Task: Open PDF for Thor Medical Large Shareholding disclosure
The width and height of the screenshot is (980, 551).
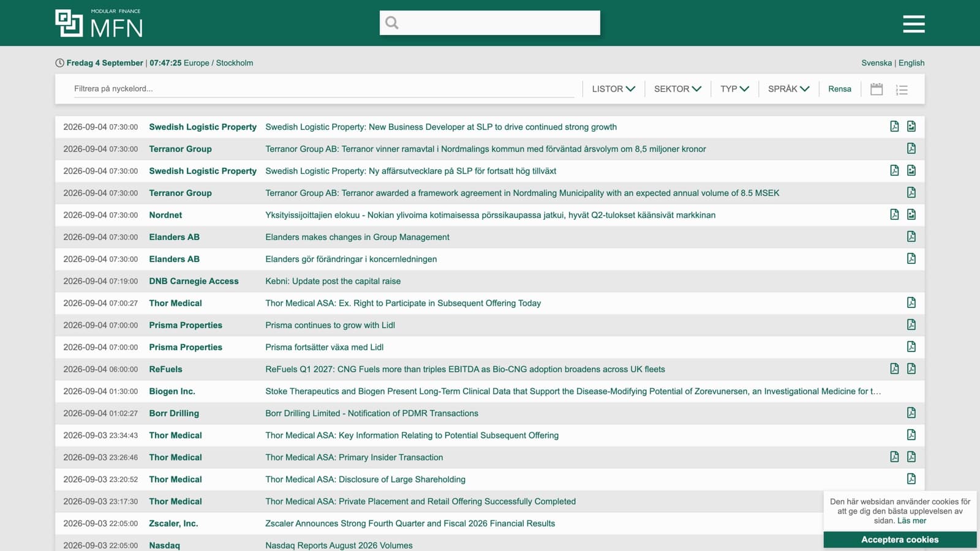Action: 911,479
